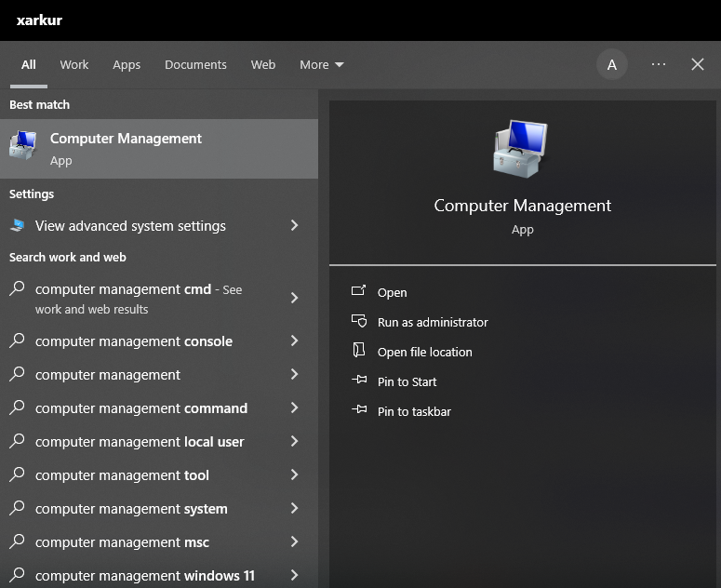
Task: Expand chevron for computer management command
Action: point(294,408)
